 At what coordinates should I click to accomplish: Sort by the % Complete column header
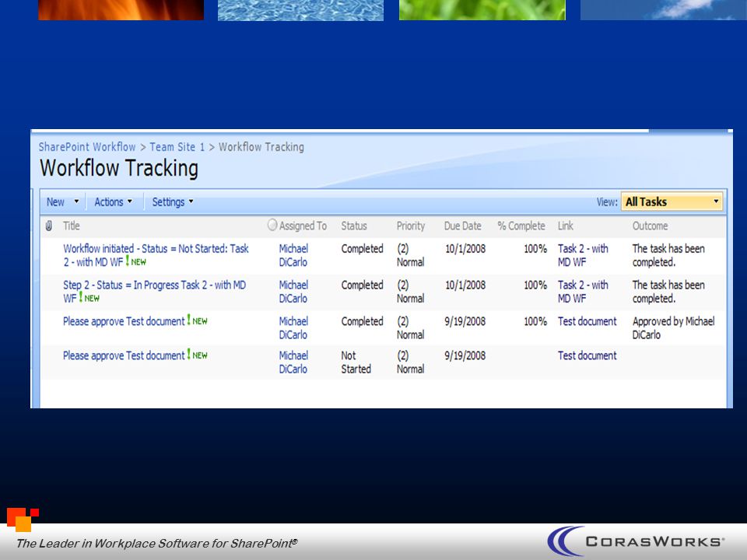click(x=521, y=226)
